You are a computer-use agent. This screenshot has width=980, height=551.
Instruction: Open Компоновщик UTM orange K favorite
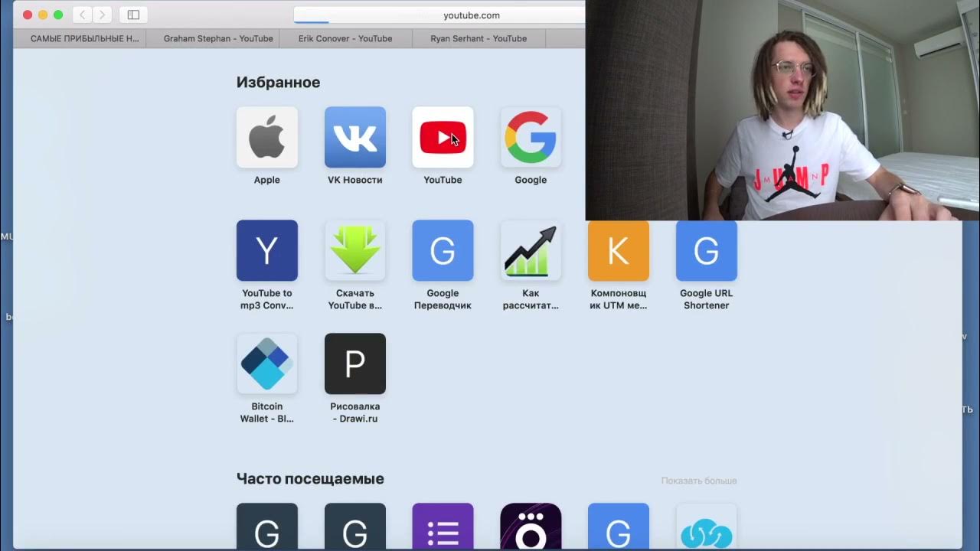point(619,250)
